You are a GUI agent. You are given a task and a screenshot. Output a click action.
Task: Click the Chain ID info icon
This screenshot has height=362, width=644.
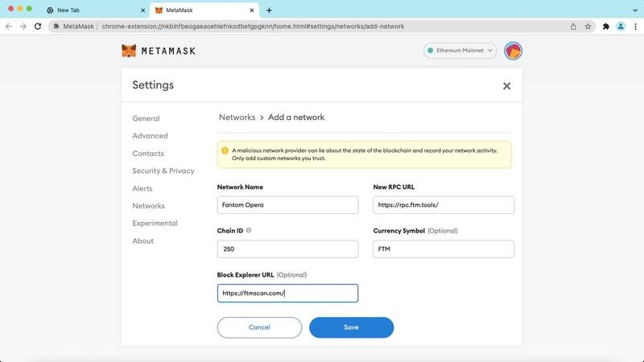coord(249,230)
